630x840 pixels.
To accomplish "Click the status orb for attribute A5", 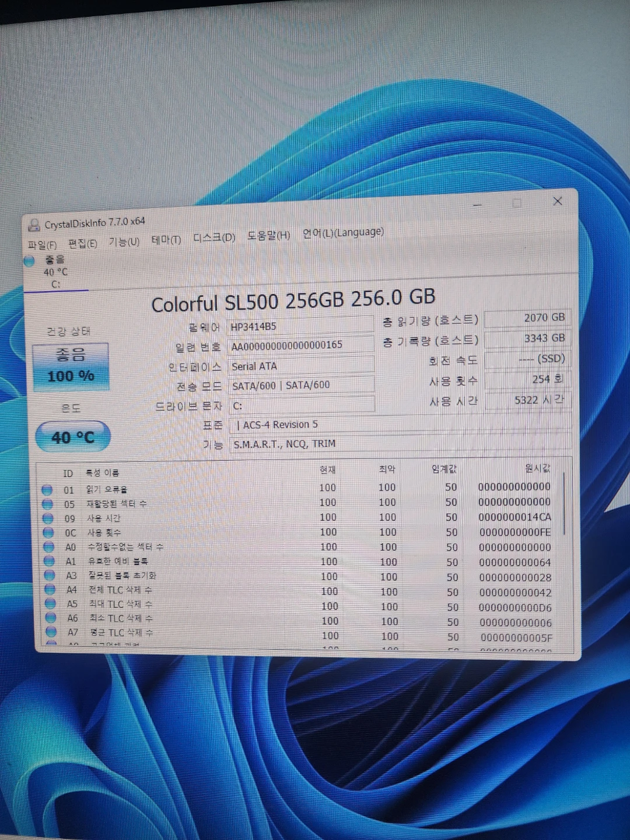I will pos(51,604).
